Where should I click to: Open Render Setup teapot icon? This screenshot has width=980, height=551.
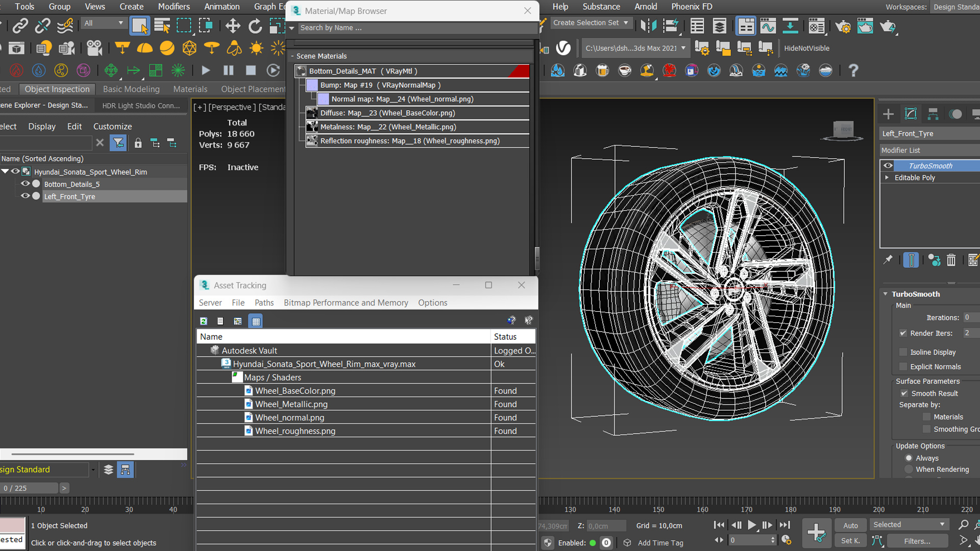[x=843, y=26]
